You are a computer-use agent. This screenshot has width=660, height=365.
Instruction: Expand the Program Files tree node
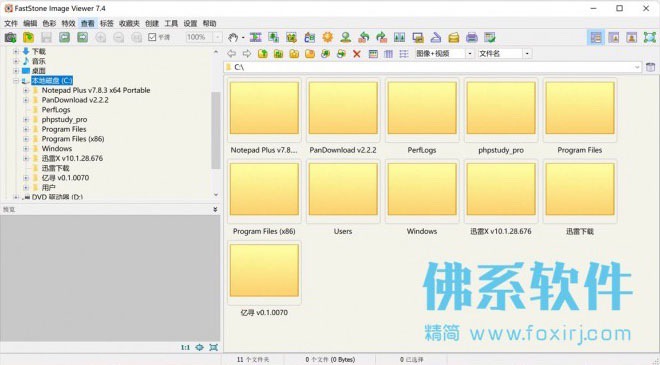26,129
